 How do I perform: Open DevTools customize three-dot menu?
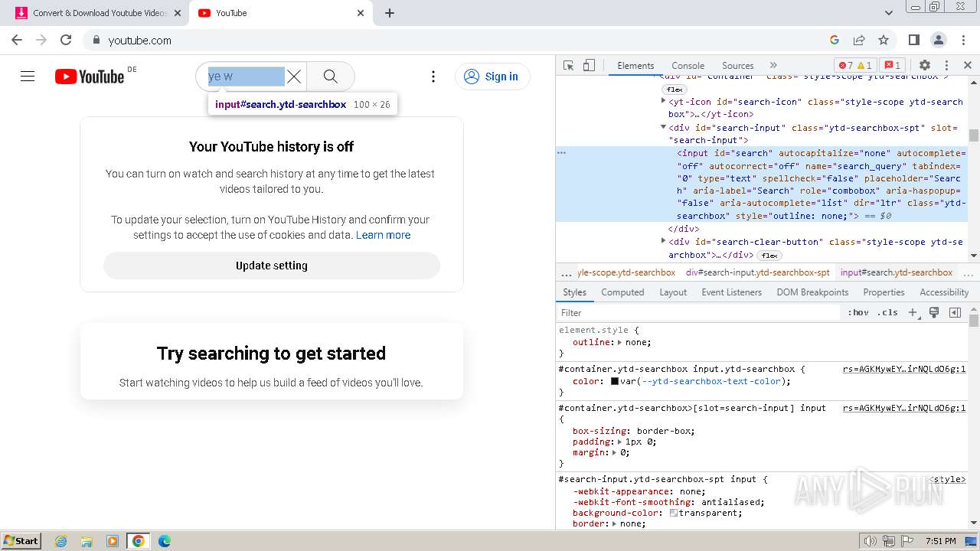(x=947, y=66)
